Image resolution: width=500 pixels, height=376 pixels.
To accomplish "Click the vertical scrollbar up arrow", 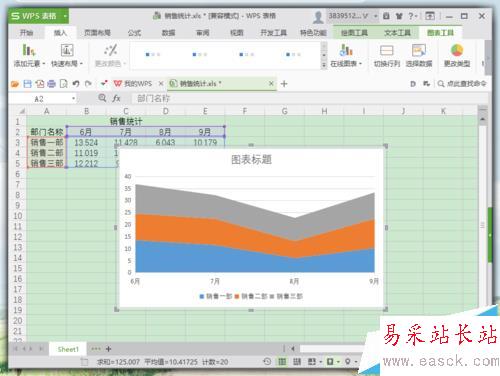I will coord(483,119).
